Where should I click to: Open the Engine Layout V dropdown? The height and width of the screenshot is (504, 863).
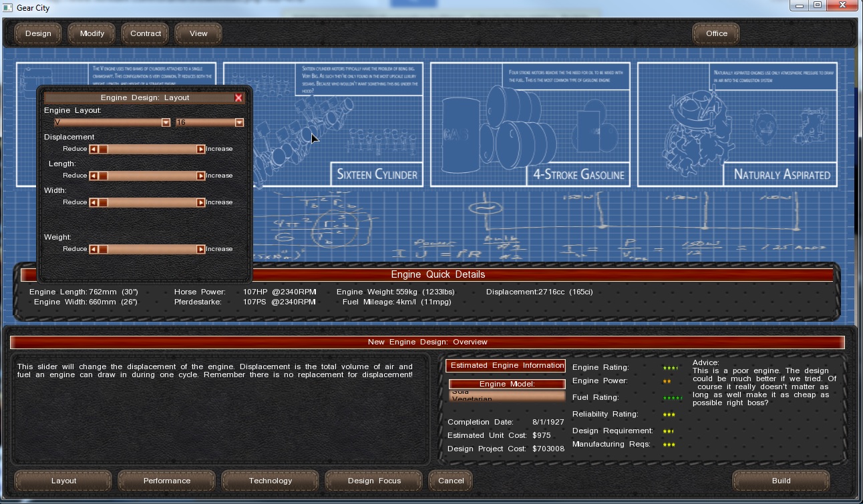coord(166,123)
